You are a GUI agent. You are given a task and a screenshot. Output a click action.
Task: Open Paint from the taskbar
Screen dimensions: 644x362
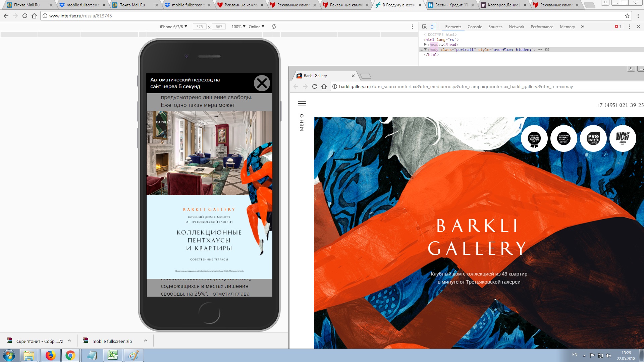133,355
